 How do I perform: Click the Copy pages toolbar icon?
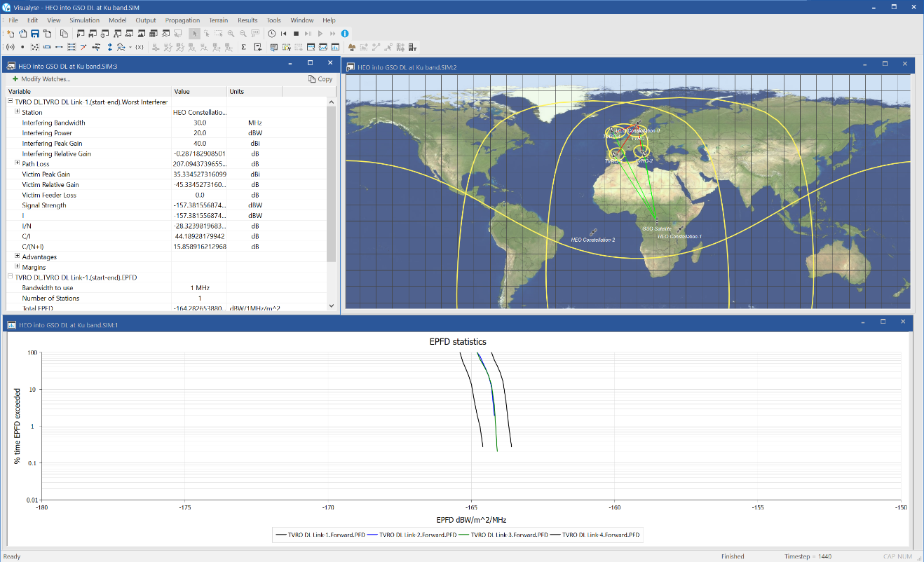pyautogui.click(x=64, y=34)
